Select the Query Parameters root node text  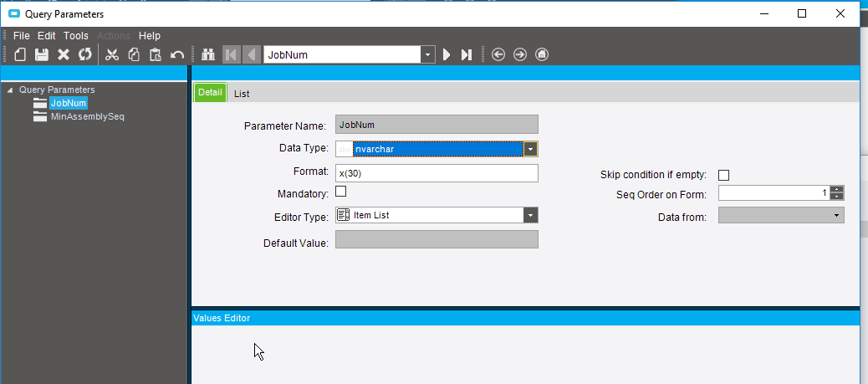pyautogui.click(x=57, y=90)
